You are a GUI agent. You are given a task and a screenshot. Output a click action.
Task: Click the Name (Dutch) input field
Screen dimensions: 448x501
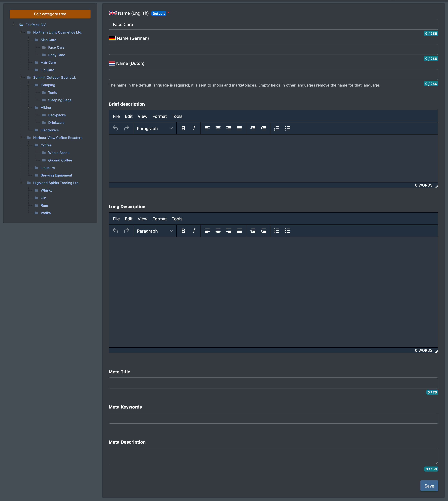[x=273, y=74]
